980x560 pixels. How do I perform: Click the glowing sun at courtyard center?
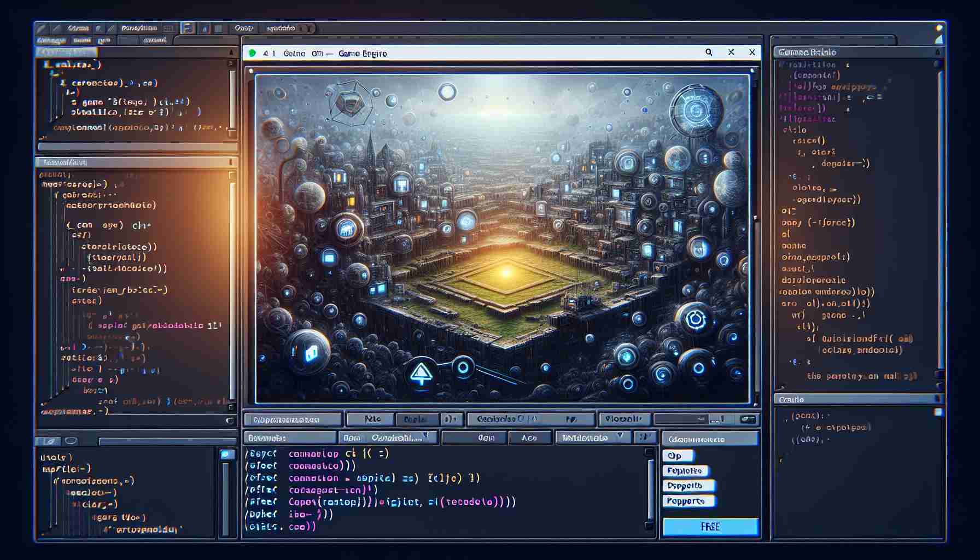tap(506, 271)
